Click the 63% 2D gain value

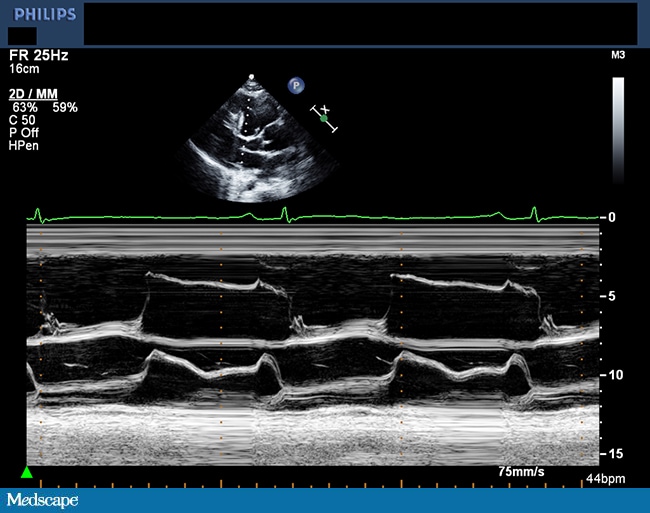(24, 106)
